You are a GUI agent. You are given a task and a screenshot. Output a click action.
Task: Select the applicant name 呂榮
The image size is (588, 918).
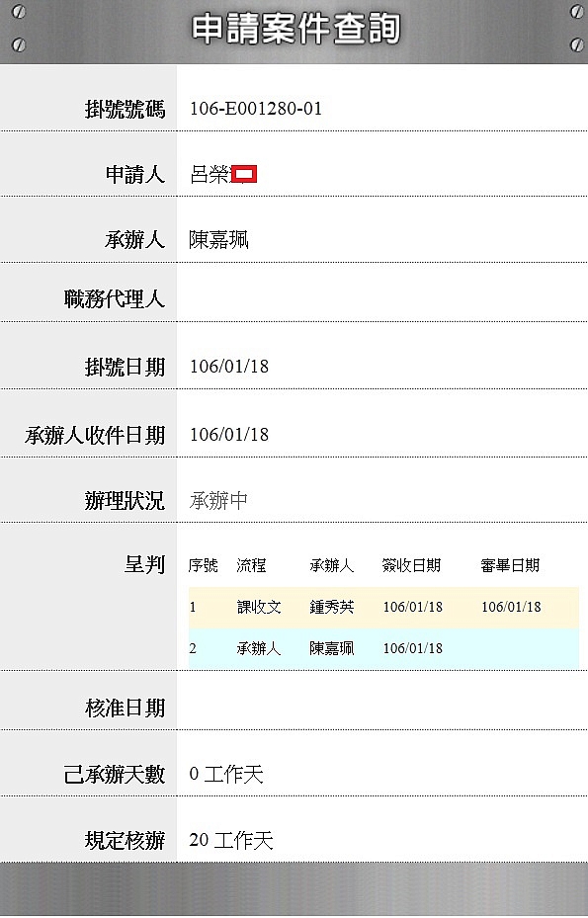click(210, 174)
